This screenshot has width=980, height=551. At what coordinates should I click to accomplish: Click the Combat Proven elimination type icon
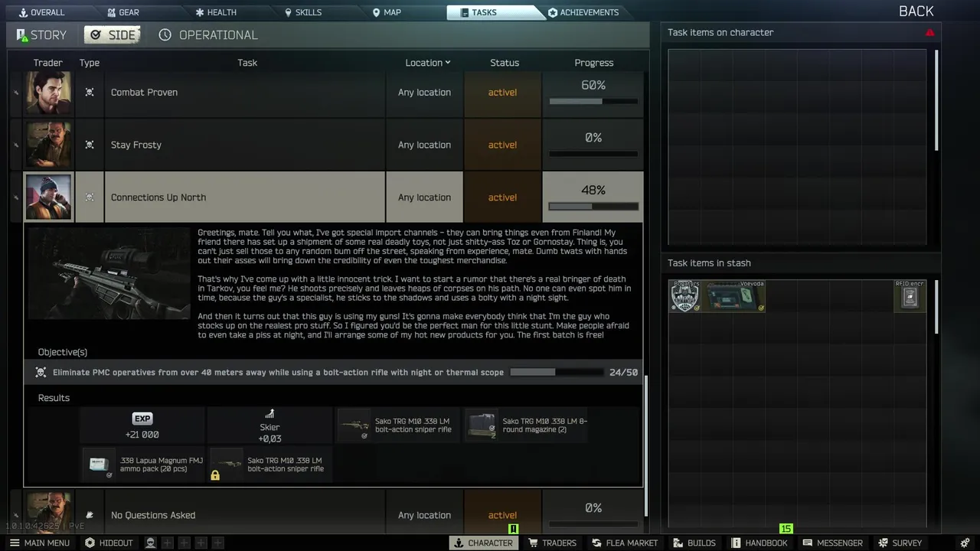click(x=90, y=93)
